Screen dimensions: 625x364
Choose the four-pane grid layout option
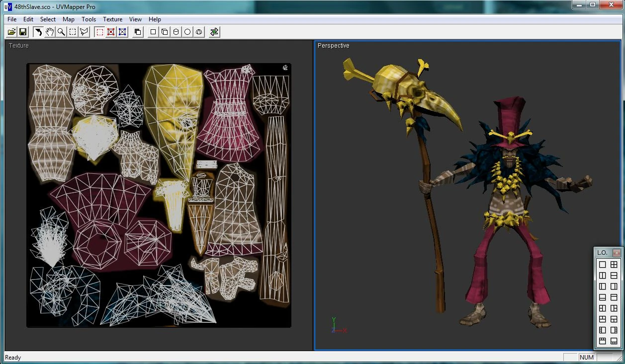pos(614,265)
